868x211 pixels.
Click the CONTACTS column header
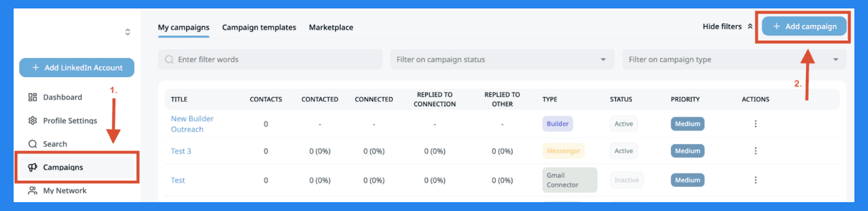[266, 99]
